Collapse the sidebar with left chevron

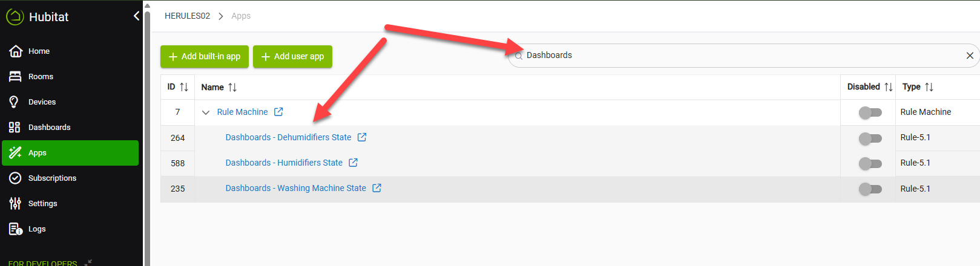(136, 16)
